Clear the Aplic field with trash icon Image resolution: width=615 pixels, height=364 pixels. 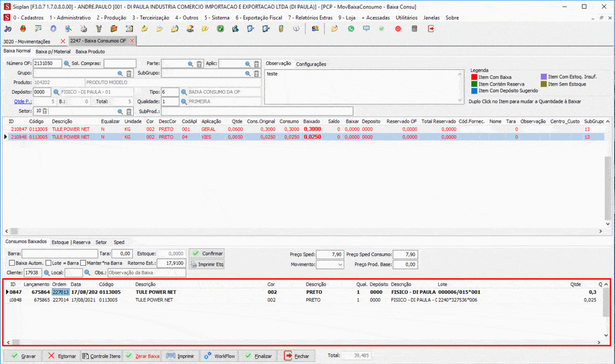click(x=257, y=64)
